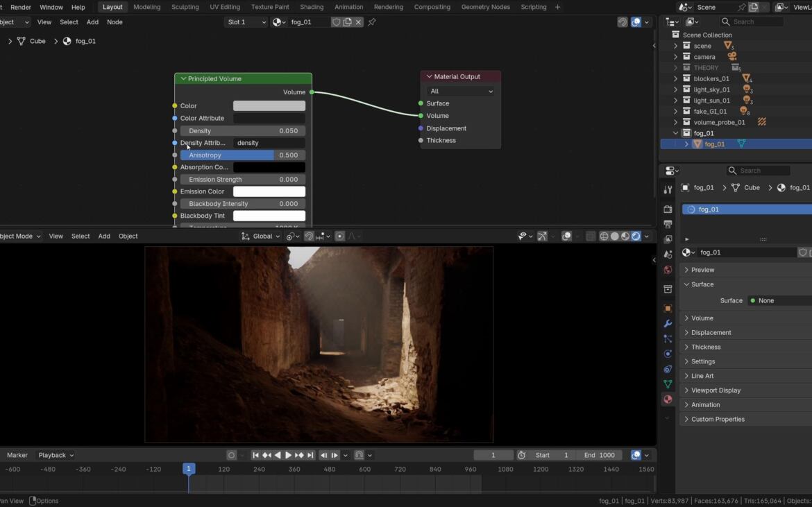Open the Output properties tab
The image size is (812, 507).
[668, 224]
